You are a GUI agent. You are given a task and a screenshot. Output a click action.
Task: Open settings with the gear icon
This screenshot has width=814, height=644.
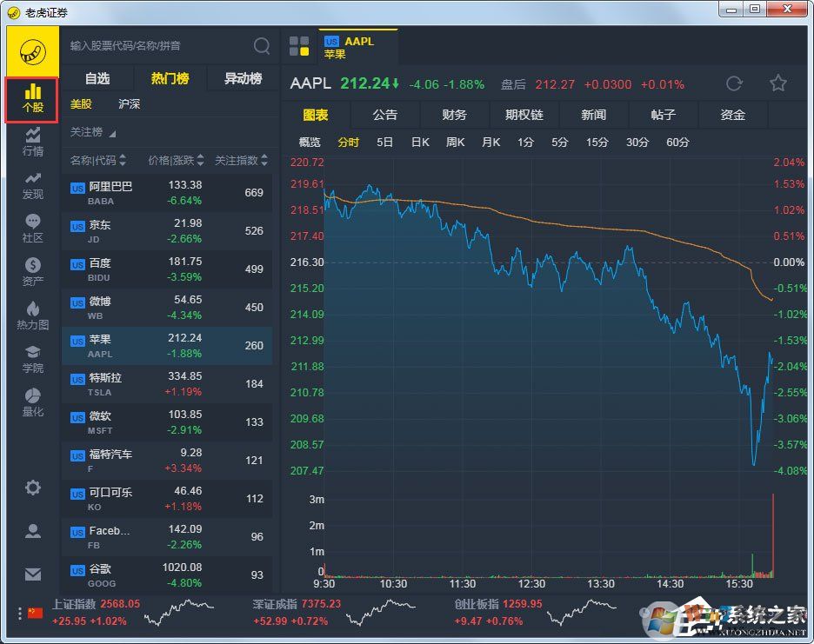(x=32, y=488)
